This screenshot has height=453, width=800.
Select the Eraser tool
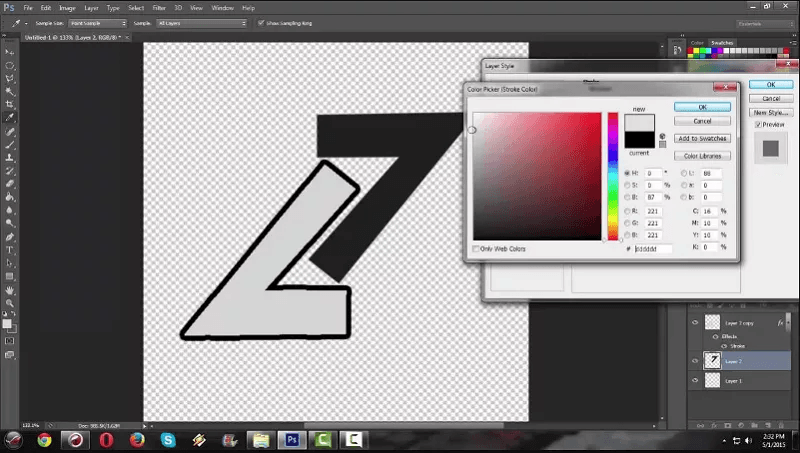pyautogui.click(x=9, y=184)
